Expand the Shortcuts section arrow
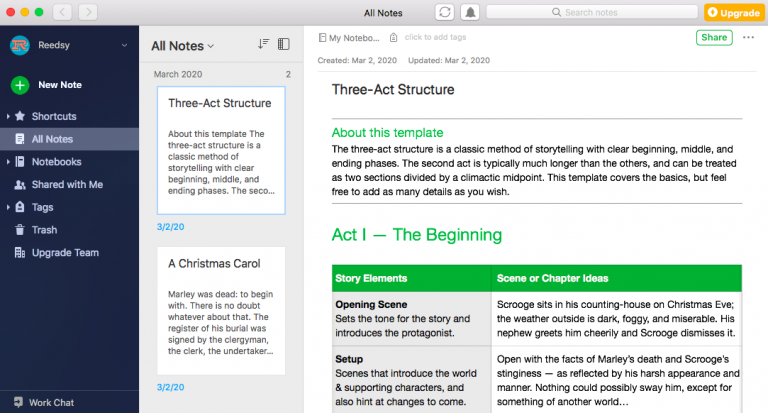Image resolution: width=768 pixels, height=413 pixels. 8,116
